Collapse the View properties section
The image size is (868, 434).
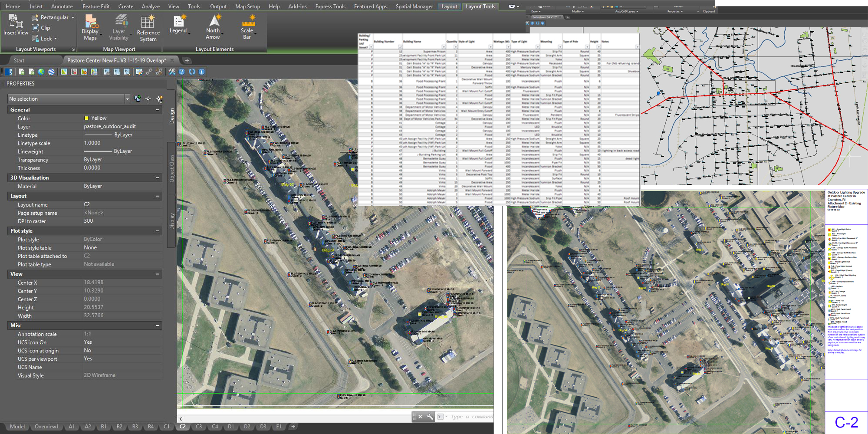(158, 274)
